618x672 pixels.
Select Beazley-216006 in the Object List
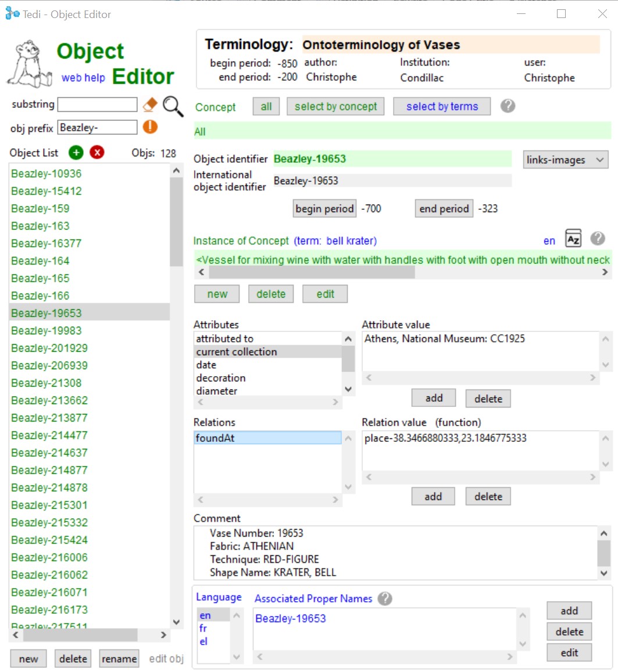pyautogui.click(x=49, y=557)
